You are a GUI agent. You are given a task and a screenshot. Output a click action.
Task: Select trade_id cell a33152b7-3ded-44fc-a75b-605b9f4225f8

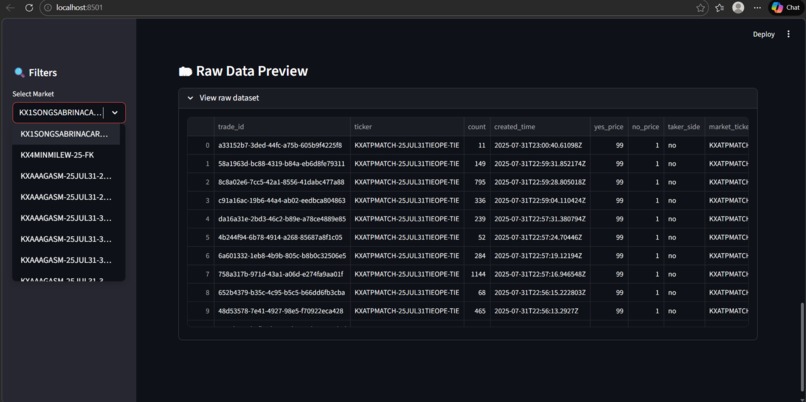coord(283,145)
